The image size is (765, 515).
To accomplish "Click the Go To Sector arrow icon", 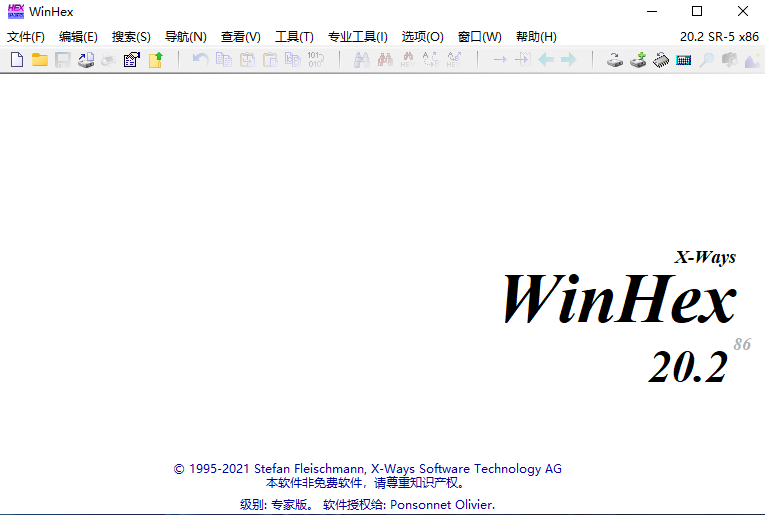I will tap(523, 59).
